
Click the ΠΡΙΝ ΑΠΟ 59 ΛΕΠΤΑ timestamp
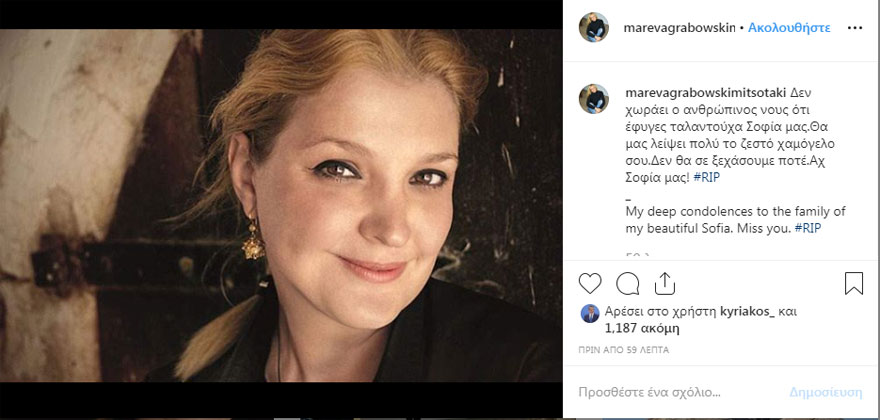pyautogui.click(x=625, y=350)
